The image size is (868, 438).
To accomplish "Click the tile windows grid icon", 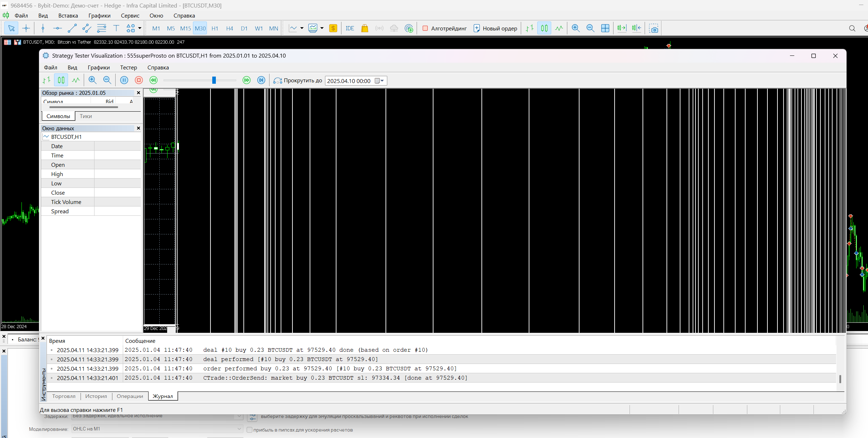I will (x=605, y=28).
